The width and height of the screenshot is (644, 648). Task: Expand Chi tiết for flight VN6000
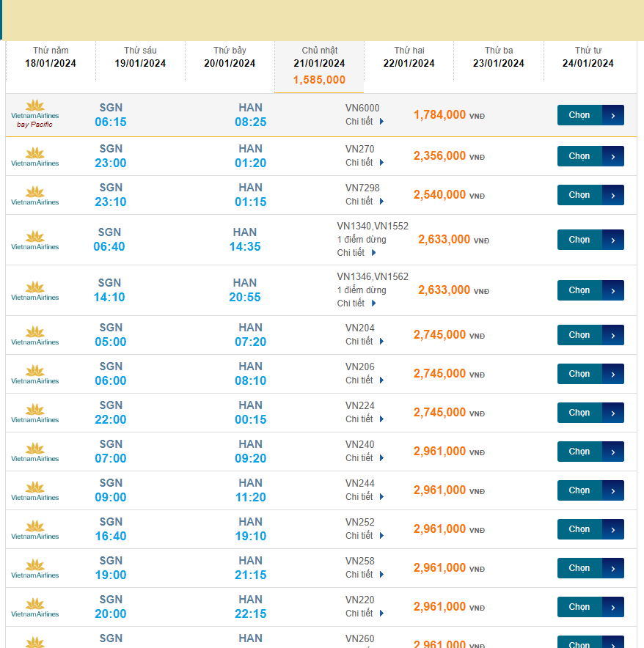pos(365,122)
